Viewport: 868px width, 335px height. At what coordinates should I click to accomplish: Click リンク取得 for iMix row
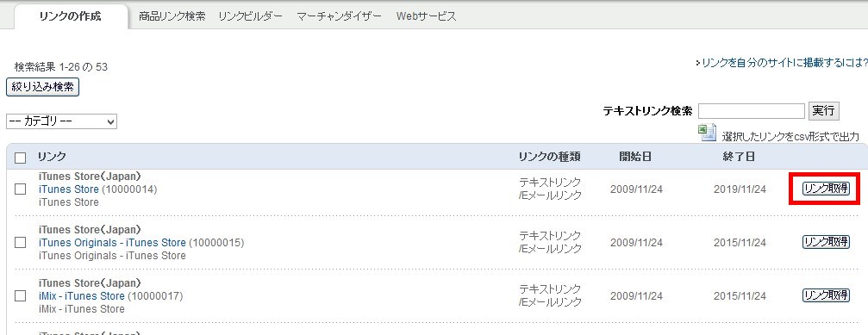pos(826,295)
